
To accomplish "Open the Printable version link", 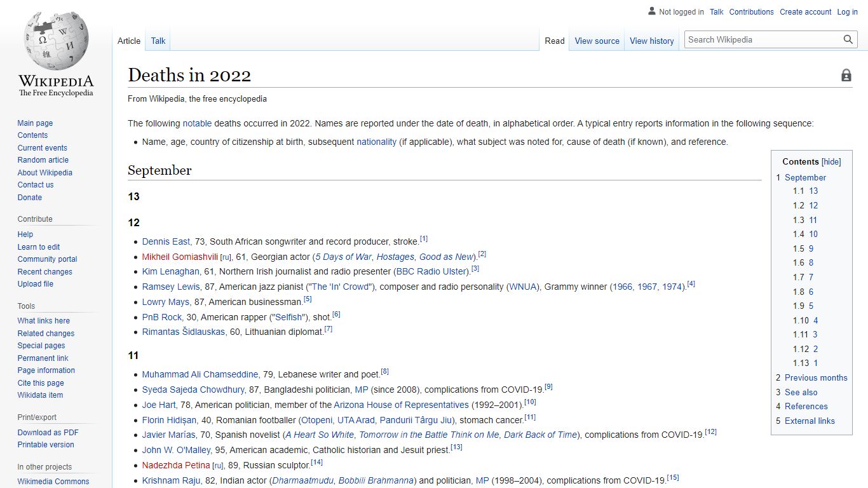I will click(x=46, y=445).
